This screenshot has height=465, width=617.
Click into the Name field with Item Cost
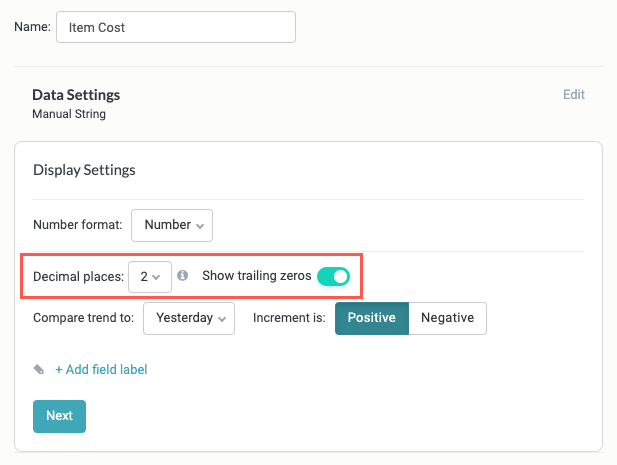coord(176,27)
